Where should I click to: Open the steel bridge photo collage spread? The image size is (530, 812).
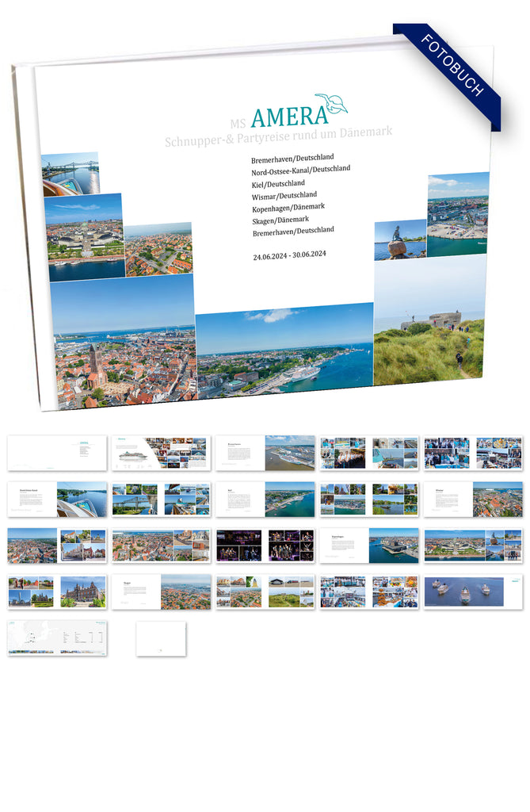click(x=162, y=500)
